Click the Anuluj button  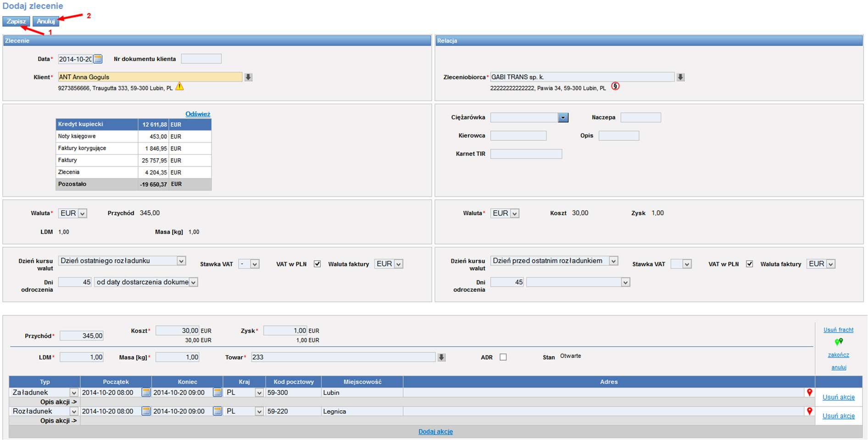tap(46, 21)
